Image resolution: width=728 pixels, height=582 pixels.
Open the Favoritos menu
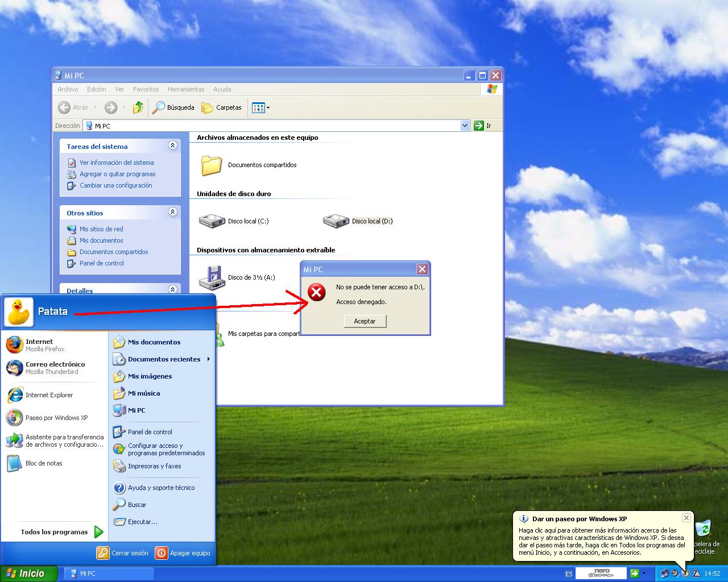point(146,89)
